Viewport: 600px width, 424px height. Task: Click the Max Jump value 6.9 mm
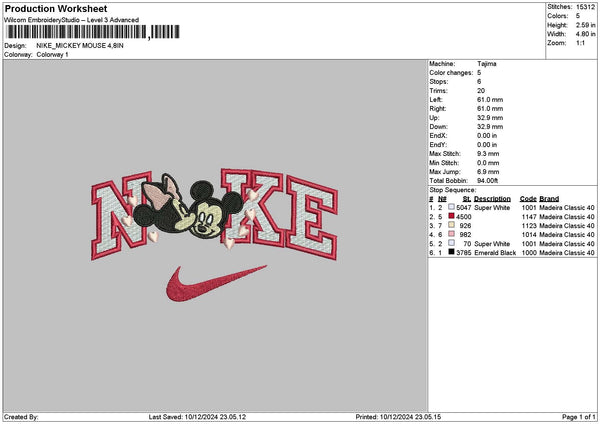(x=488, y=172)
